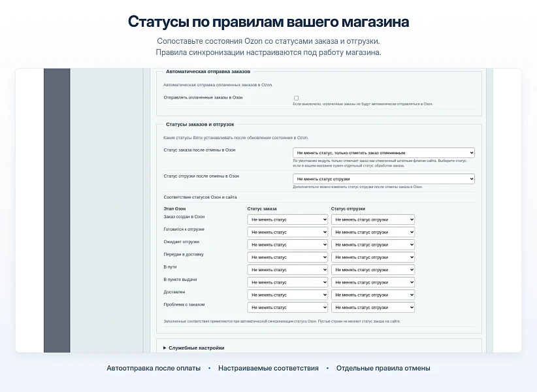Click the 'Проблема с заказом' row label
Screen dimensions: 537x392
184,304
